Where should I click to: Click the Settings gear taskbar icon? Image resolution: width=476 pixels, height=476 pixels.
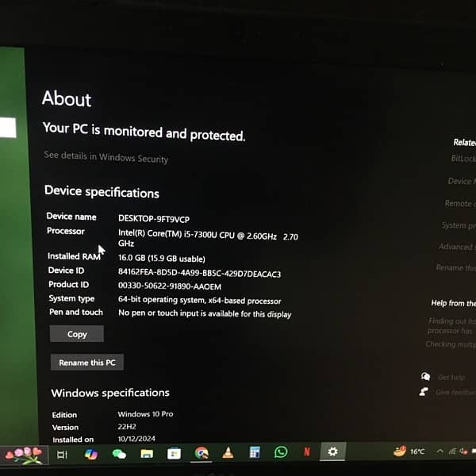pyautogui.click(x=332, y=451)
